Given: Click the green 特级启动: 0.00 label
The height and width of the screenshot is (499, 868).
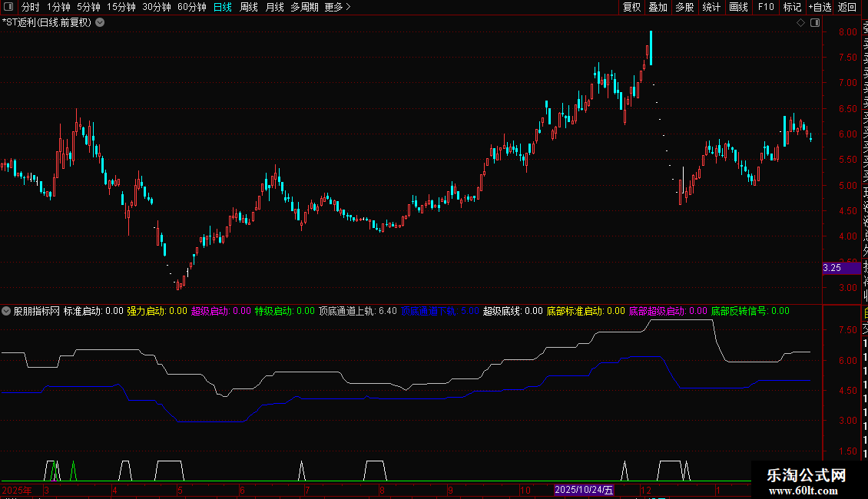Looking at the screenshot, I should pos(284,311).
